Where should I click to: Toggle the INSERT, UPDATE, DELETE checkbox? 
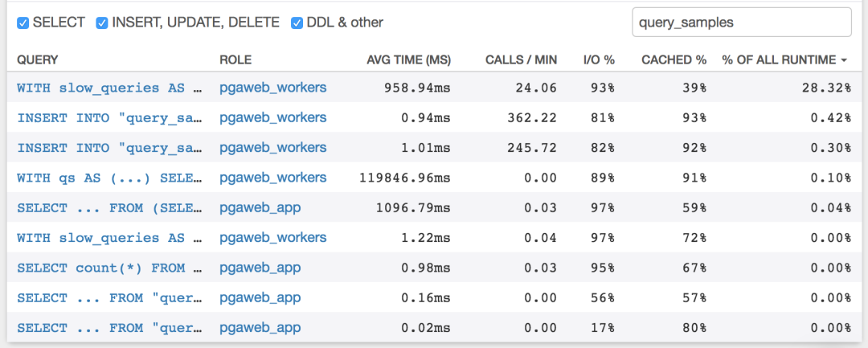102,23
